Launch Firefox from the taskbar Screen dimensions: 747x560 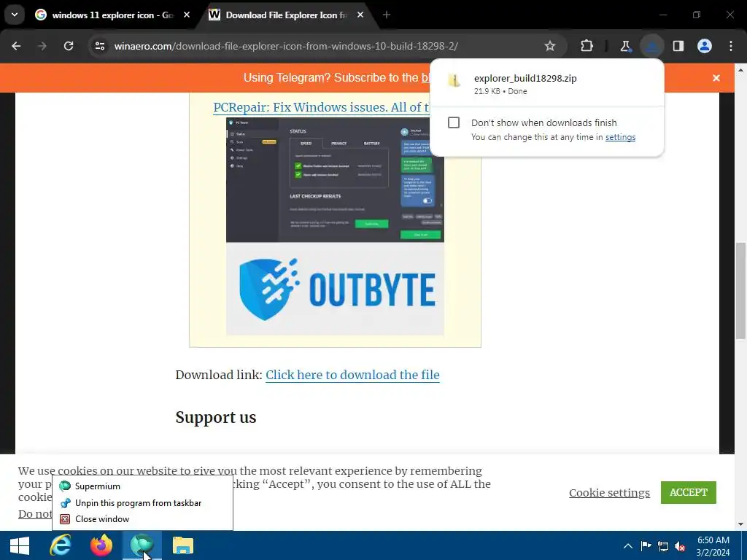point(101,545)
